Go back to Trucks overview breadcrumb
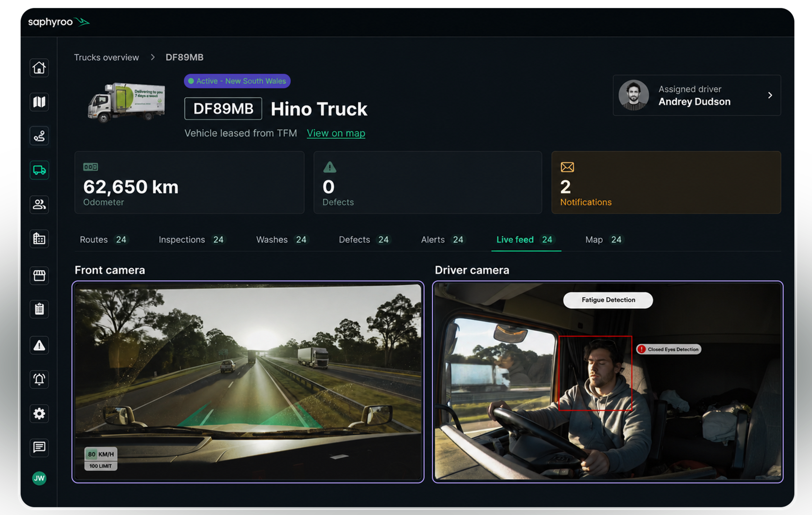 coord(107,57)
